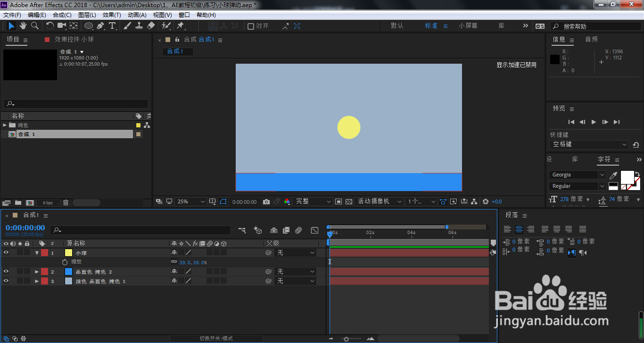Open parent dropdown for 小球 layer
644x343 pixels.
point(296,253)
